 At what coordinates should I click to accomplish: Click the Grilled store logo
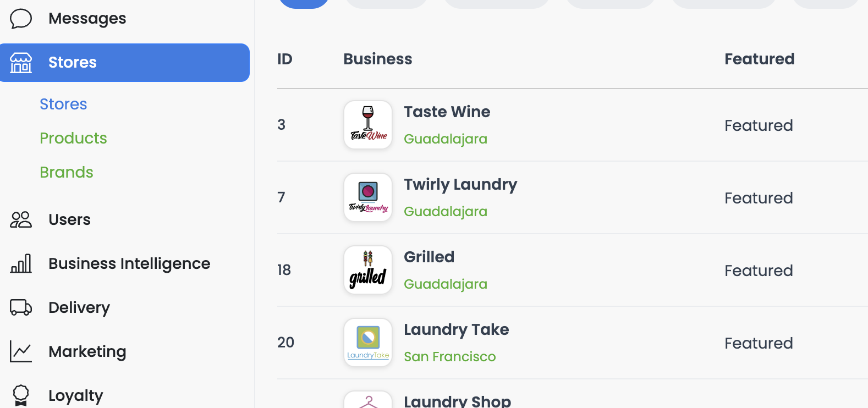pyautogui.click(x=368, y=270)
